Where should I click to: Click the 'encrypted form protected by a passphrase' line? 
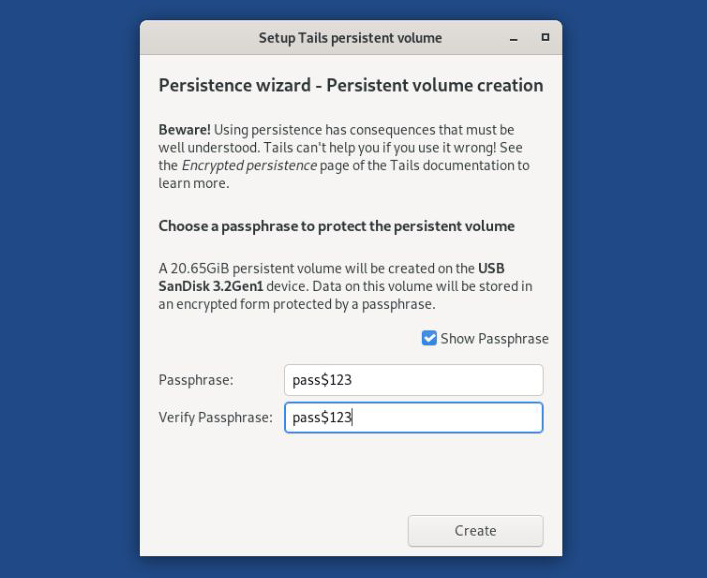297,304
